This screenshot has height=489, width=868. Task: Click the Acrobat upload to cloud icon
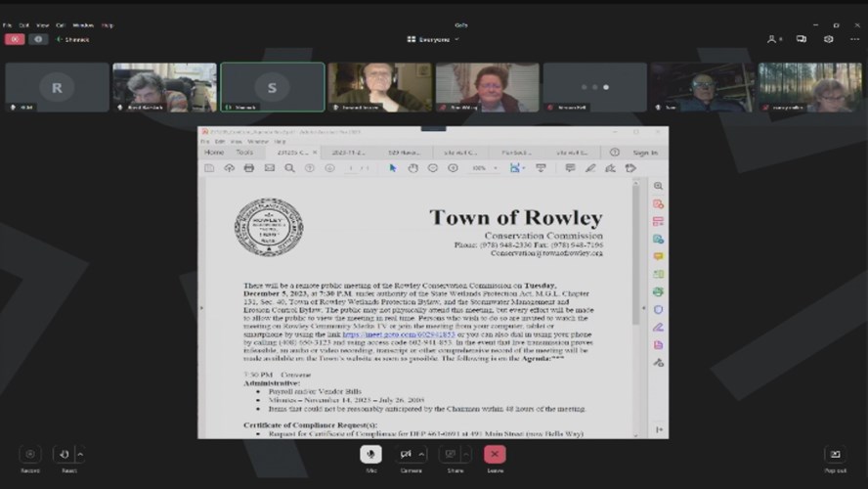pyautogui.click(x=229, y=168)
